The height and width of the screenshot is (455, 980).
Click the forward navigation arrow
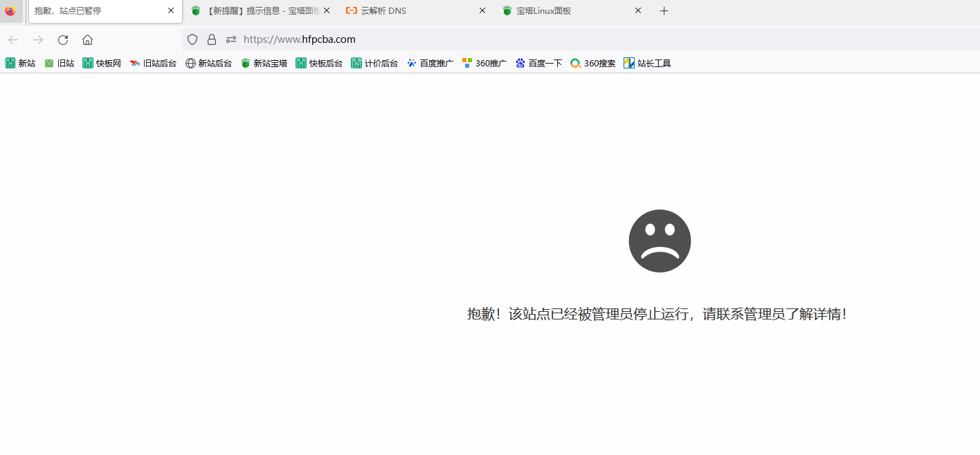tap(38, 39)
